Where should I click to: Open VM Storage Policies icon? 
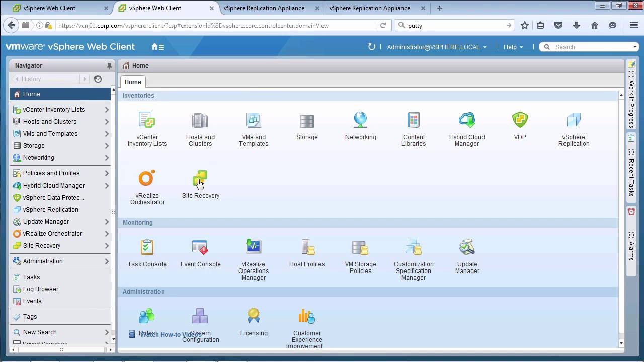[360, 247]
